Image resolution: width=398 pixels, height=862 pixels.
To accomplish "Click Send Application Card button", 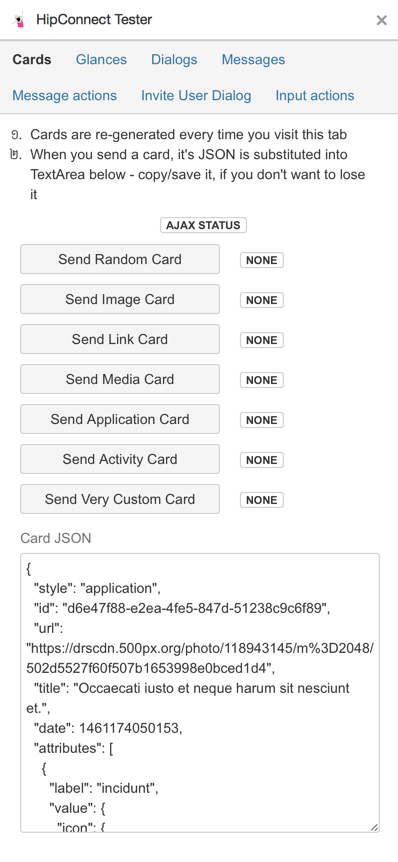I will coord(120,419).
